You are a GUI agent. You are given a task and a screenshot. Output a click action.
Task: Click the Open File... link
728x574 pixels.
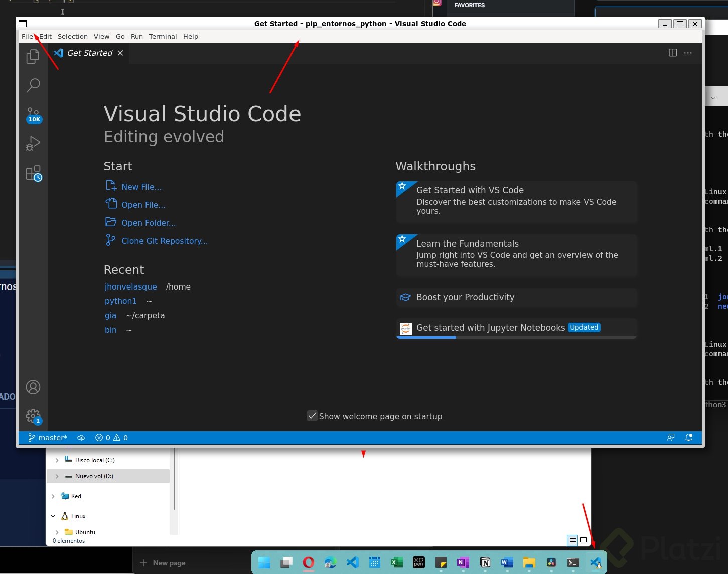pos(143,205)
